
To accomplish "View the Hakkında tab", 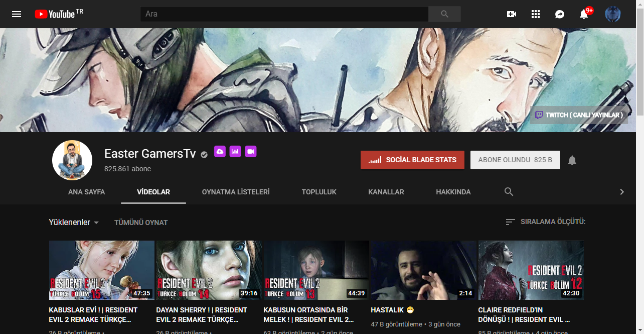I will [453, 192].
